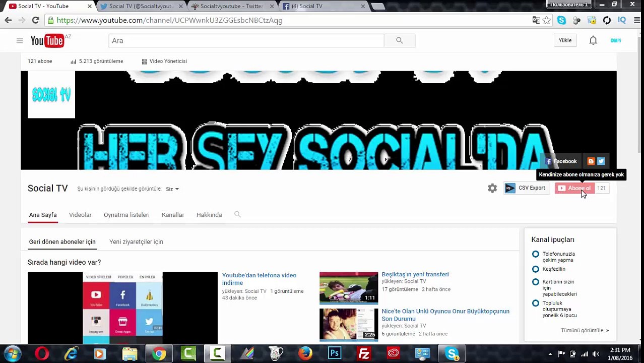
Task: Expand the 'Siz' view-as dropdown
Action: pos(172,189)
